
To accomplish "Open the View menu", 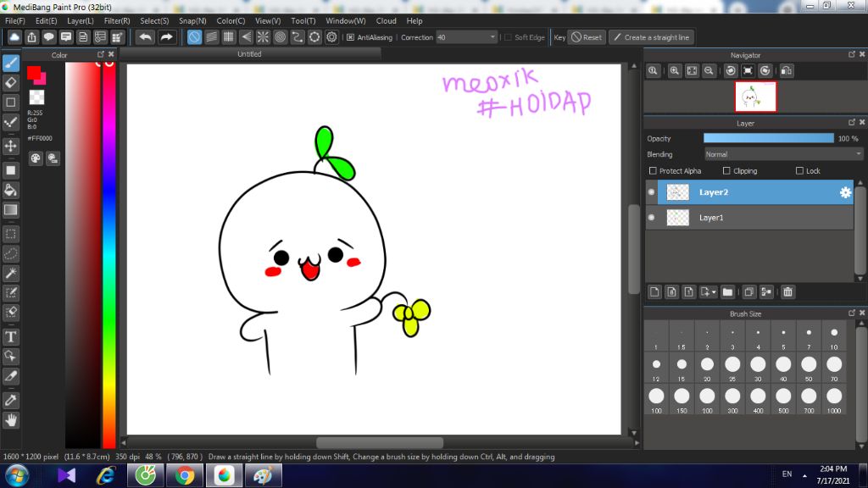I will [267, 20].
